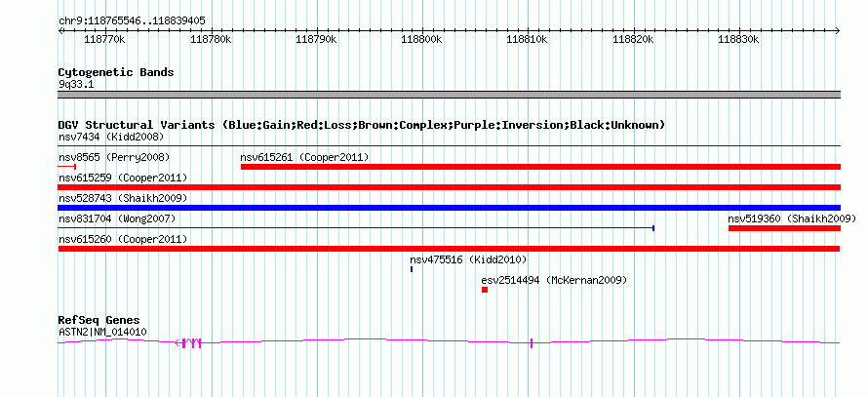This screenshot has width=868, height=397.
Task: Open the nsv475516 (Kidd2010) label
Action: pos(468,259)
